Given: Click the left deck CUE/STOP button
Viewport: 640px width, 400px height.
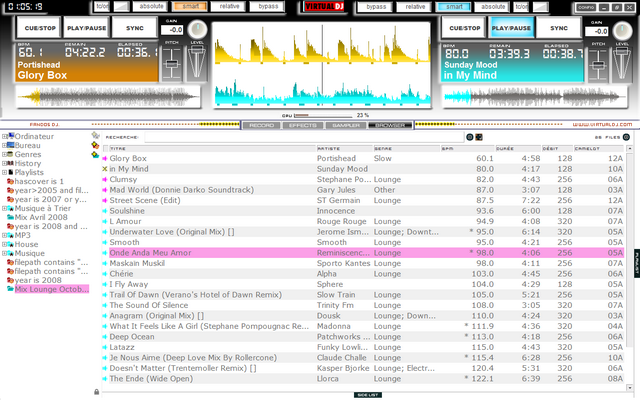Looking at the screenshot, I should pos(40,28).
